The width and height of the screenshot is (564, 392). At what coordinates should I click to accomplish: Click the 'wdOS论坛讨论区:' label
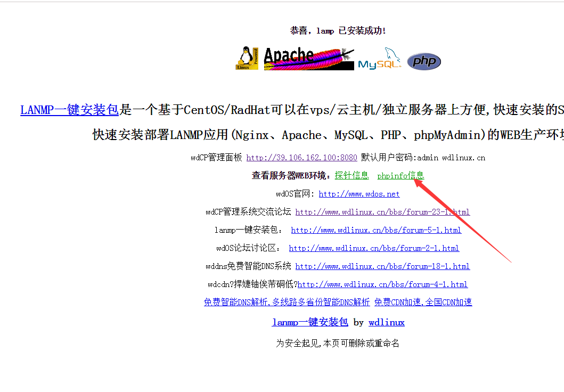pyautogui.click(x=249, y=248)
